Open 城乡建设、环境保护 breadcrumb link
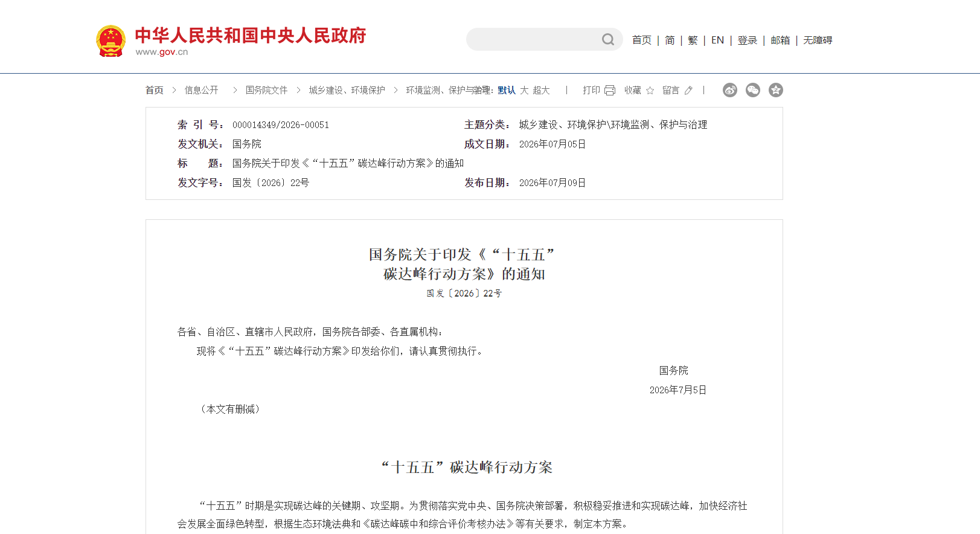The image size is (980, 534). (x=347, y=90)
